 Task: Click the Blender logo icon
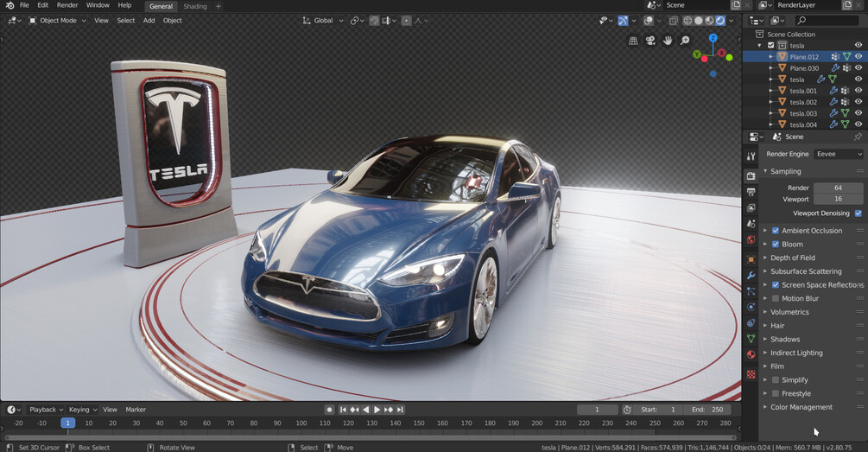click(x=10, y=5)
